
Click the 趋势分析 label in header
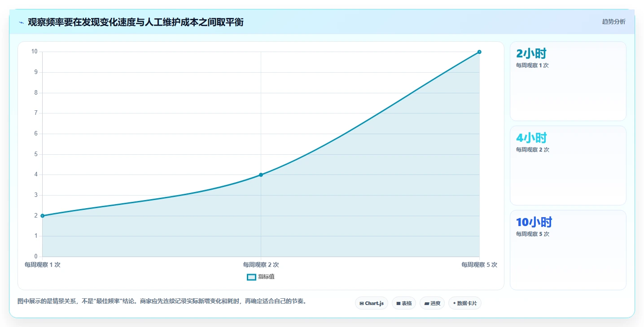coord(613,22)
